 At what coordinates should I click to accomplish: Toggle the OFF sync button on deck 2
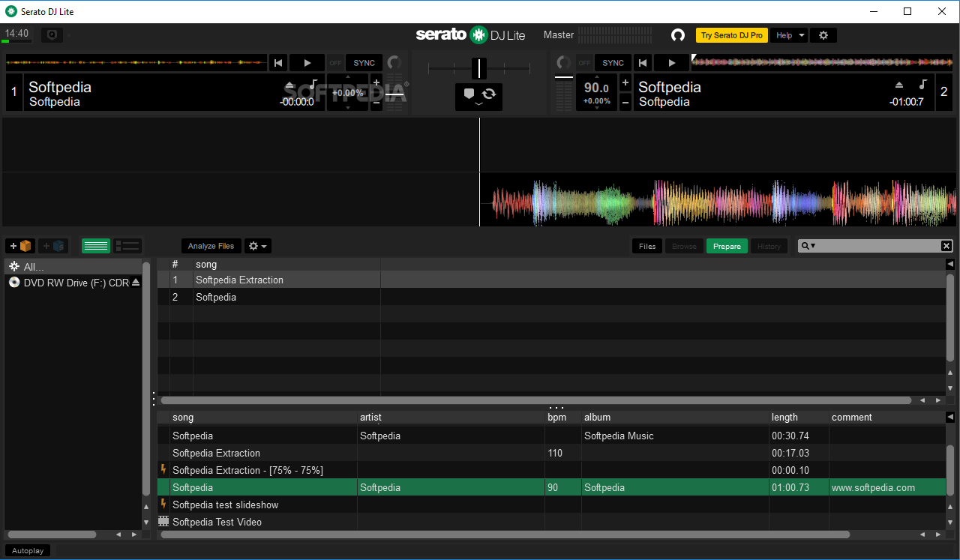(584, 63)
